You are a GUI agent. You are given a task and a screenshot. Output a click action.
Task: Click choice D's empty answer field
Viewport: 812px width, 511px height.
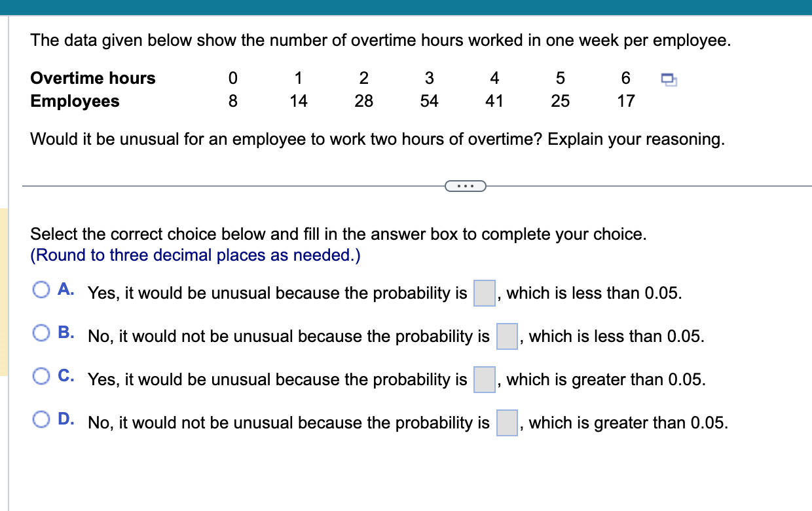click(506, 423)
